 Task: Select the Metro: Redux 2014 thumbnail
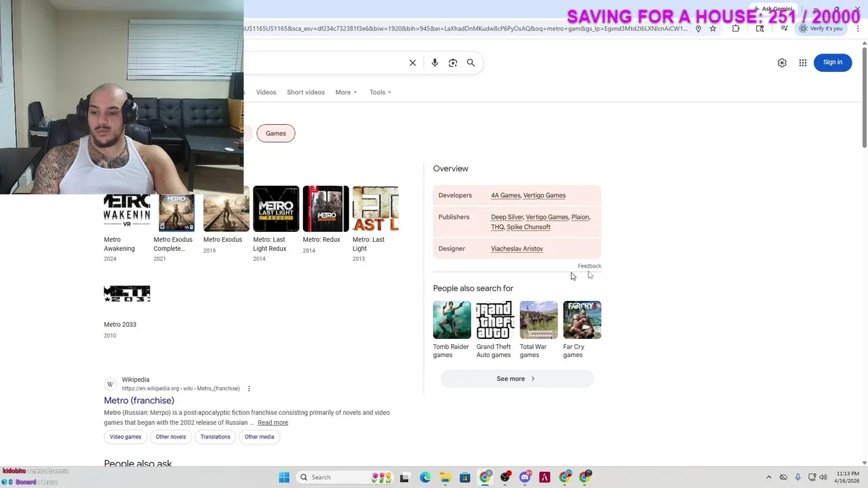pos(325,209)
